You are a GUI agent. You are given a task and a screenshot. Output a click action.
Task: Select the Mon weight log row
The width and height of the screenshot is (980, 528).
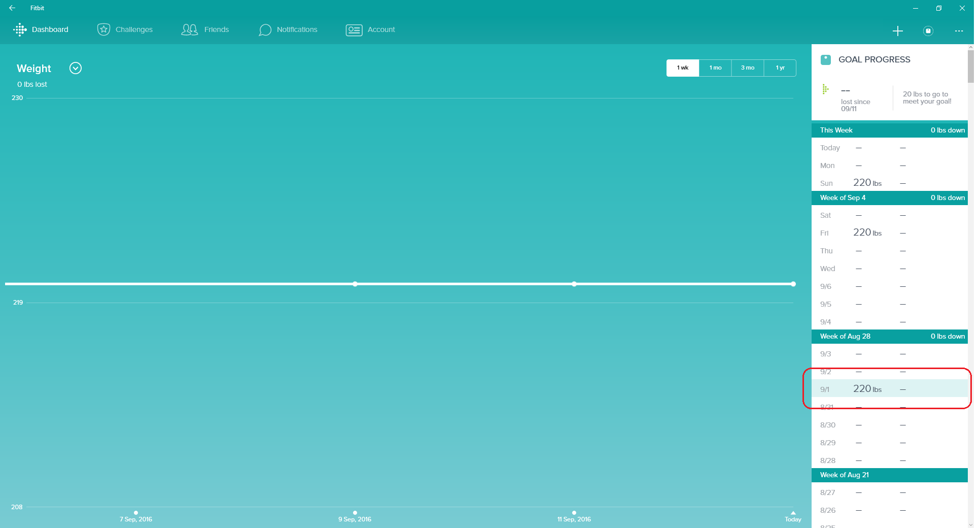click(889, 166)
